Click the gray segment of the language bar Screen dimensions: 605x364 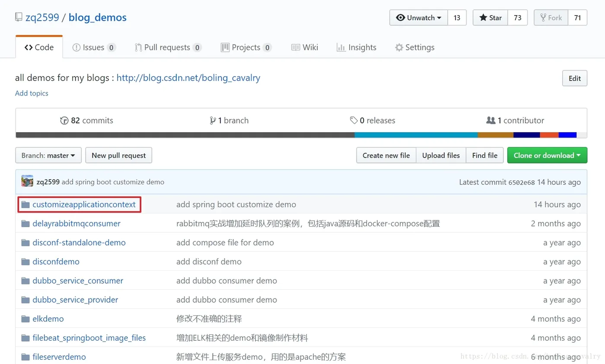click(185, 135)
